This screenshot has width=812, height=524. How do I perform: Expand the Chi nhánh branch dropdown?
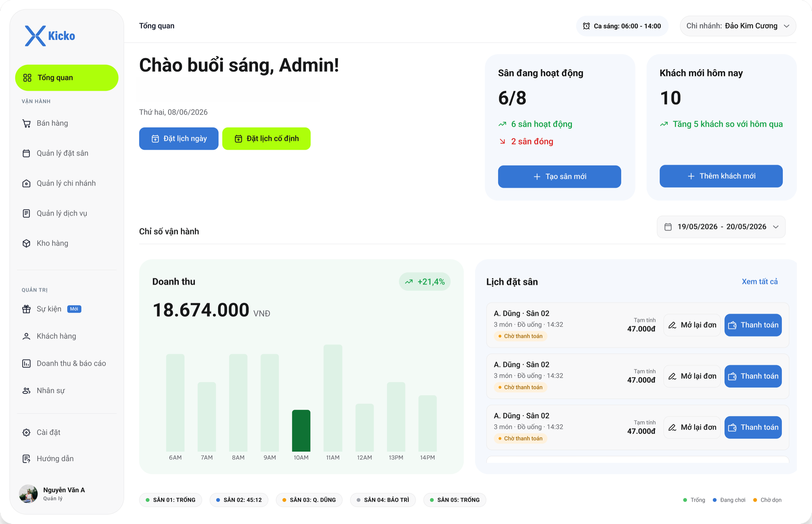738,26
